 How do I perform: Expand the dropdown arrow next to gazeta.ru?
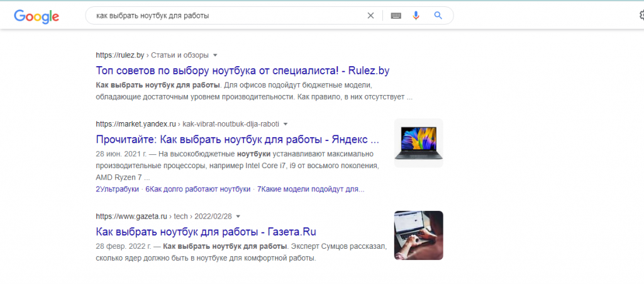click(x=238, y=216)
